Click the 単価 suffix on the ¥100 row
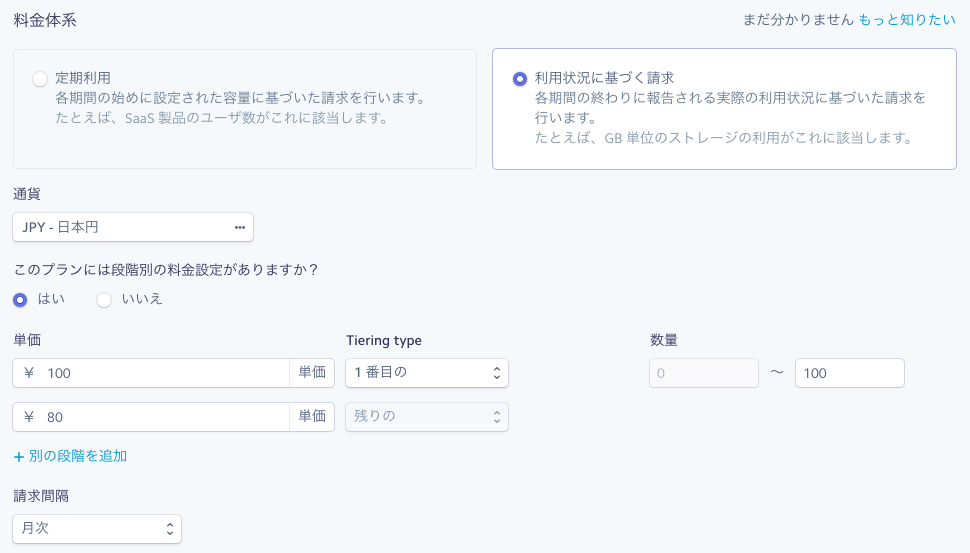The image size is (970, 553). 312,373
